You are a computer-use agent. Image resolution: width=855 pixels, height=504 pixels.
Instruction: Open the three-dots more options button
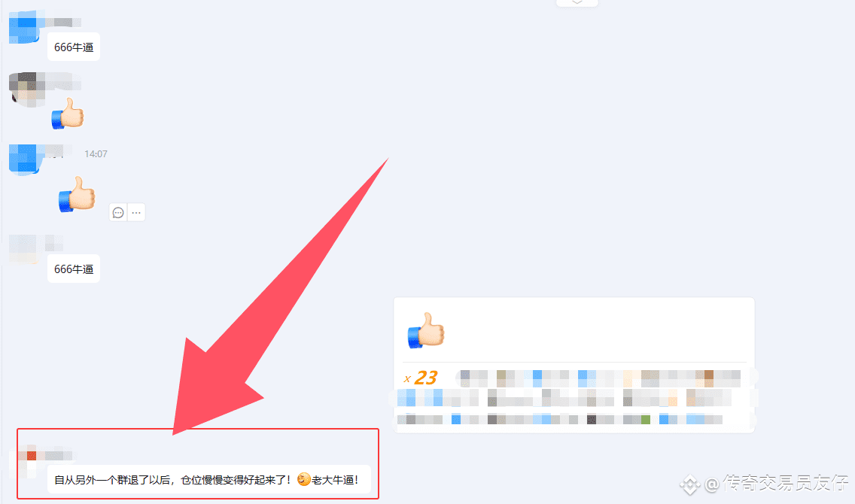[x=136, y=212]
